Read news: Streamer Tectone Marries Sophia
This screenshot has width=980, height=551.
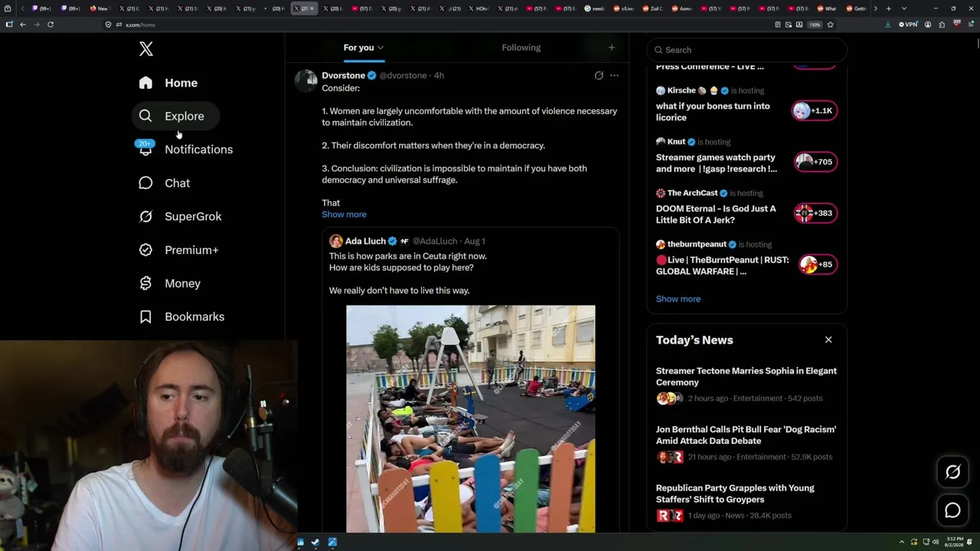click(x=746, y=377)
